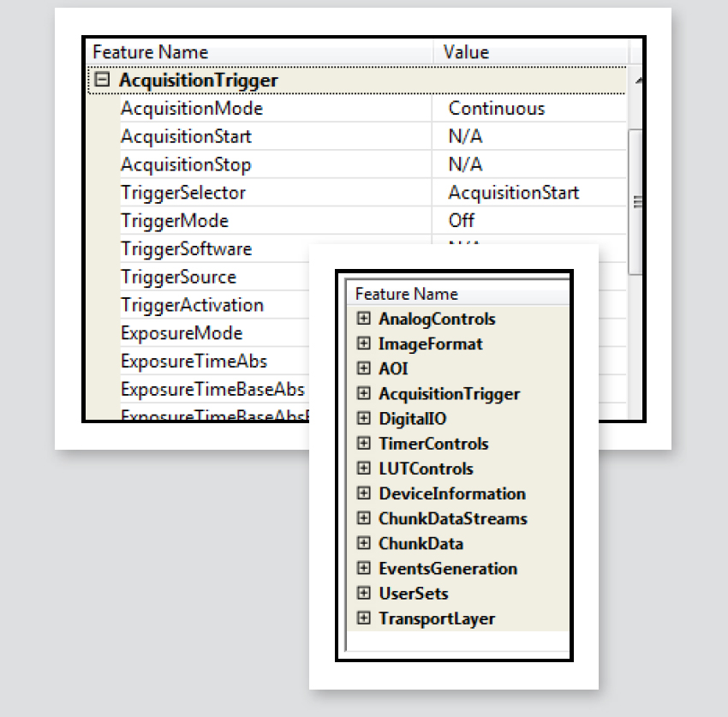Select the UserSets tree item

click(413, 594)
